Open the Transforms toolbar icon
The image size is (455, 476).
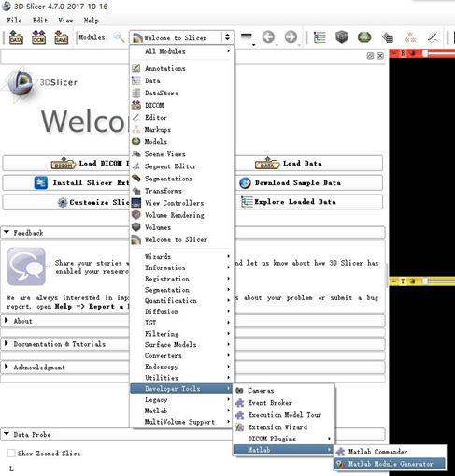pos(388,37)
